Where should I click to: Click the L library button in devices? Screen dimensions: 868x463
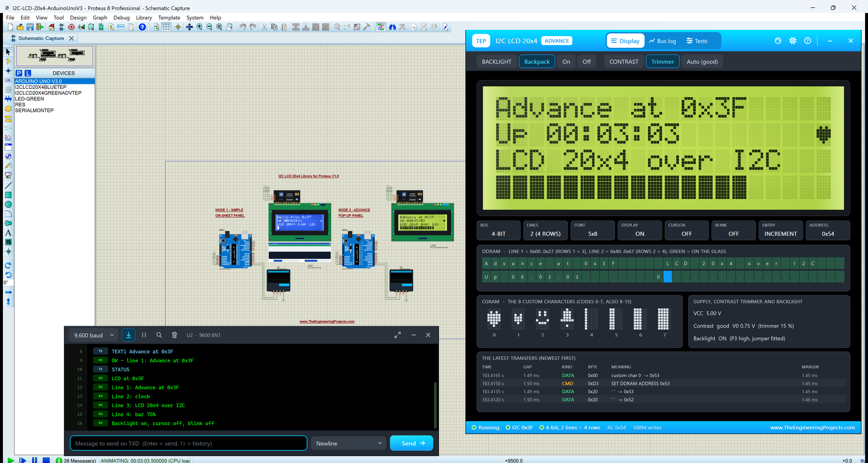click(28, 73)
